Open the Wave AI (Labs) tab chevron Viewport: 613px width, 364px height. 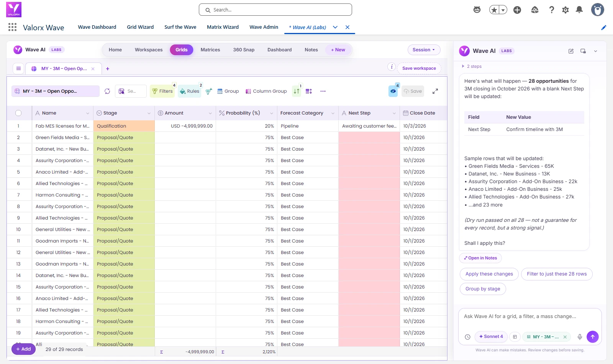(x=335, y=27)
